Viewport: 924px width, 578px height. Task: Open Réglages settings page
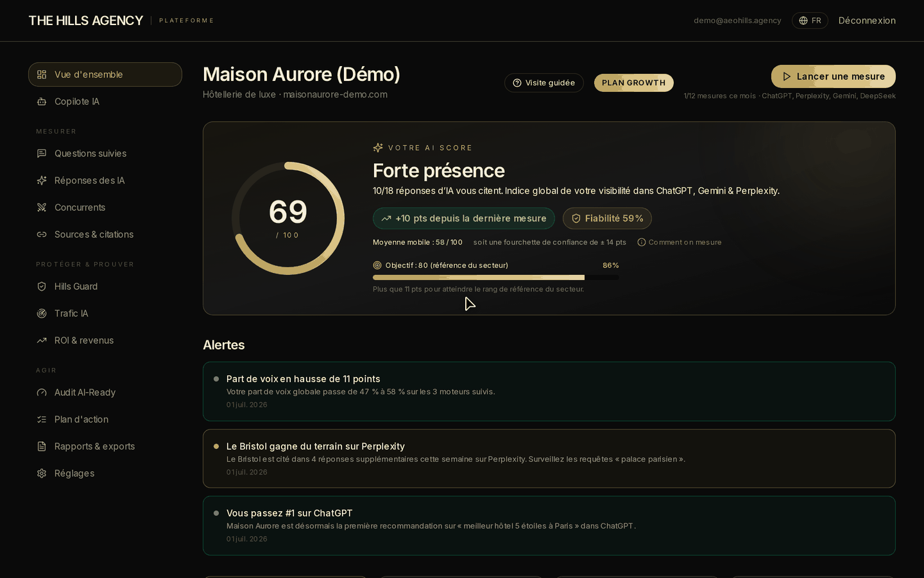point(105,473)
